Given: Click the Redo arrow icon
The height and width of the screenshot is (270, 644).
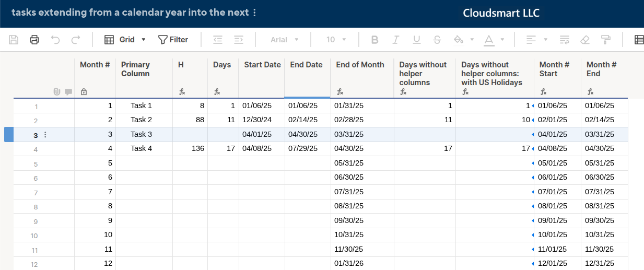Looking at the screenshot, I should click(x=76, y=40).
